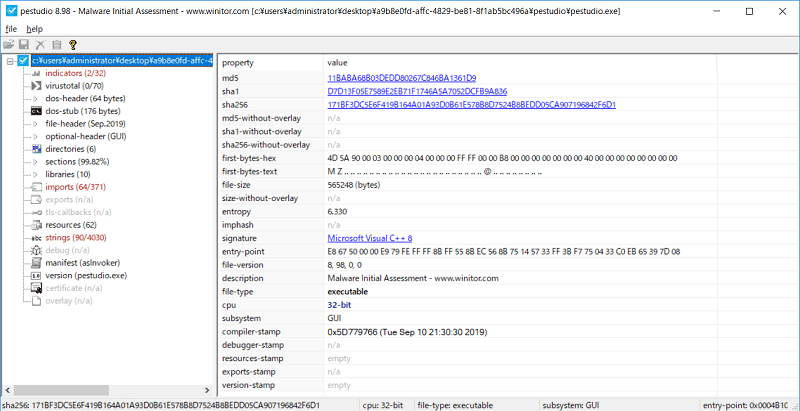800x411 pixels.
Task: Expand the libraries arrow
Action: [36, 174]
